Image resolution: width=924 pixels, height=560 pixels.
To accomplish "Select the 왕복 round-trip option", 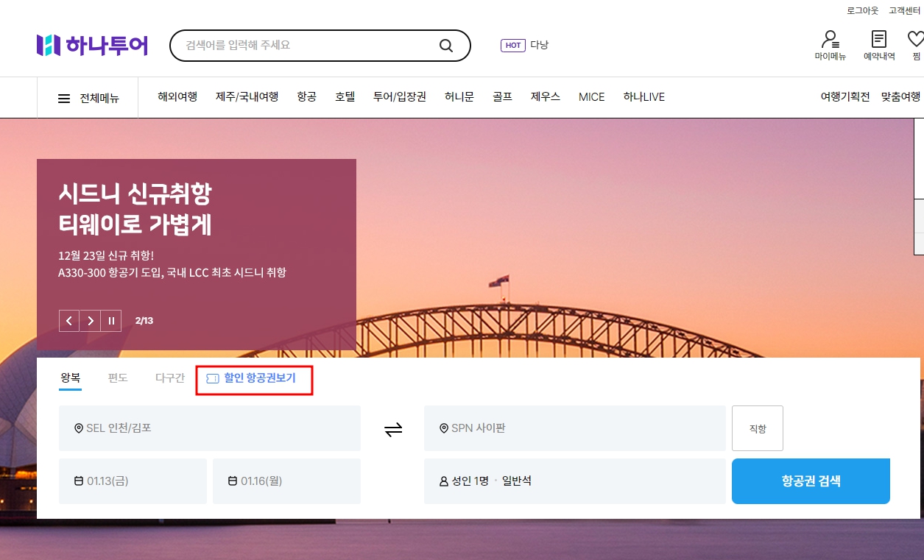I will pyautogui.click(x=71, y=377).
